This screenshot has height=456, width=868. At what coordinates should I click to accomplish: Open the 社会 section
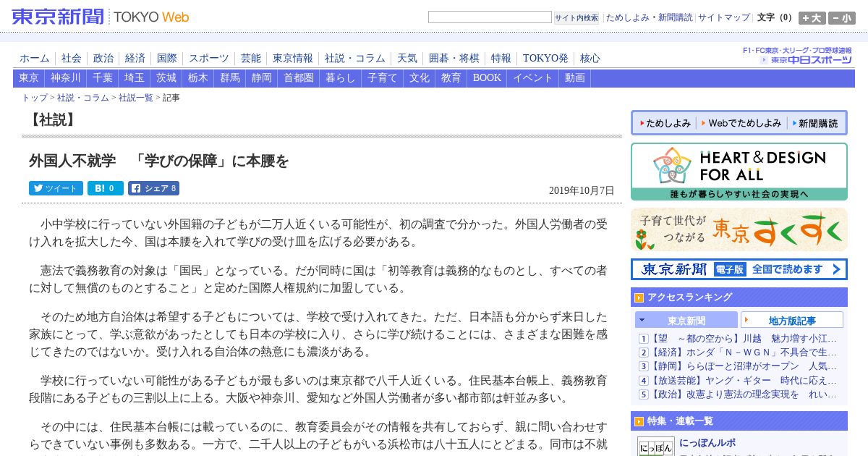coord(72,58)
